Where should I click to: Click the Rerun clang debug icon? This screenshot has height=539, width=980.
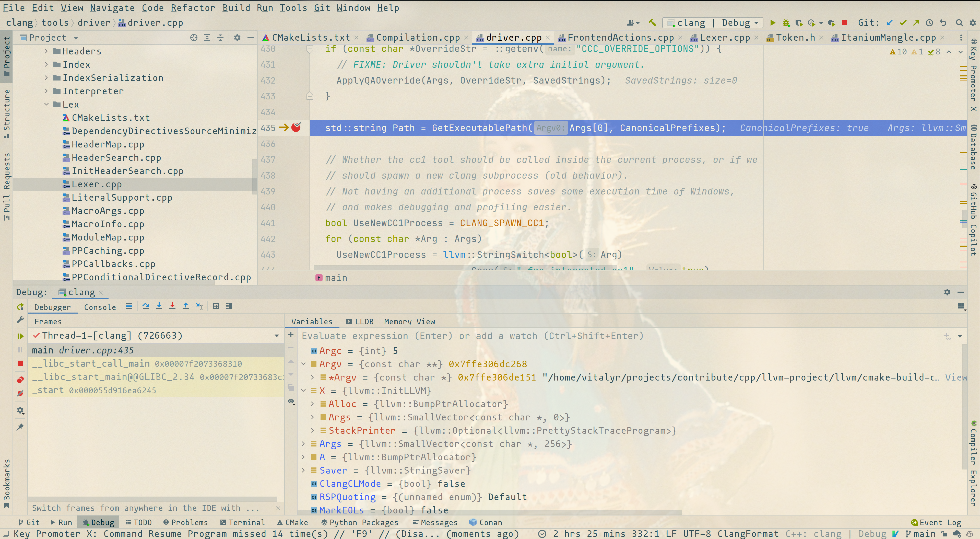tap(20, 307)
